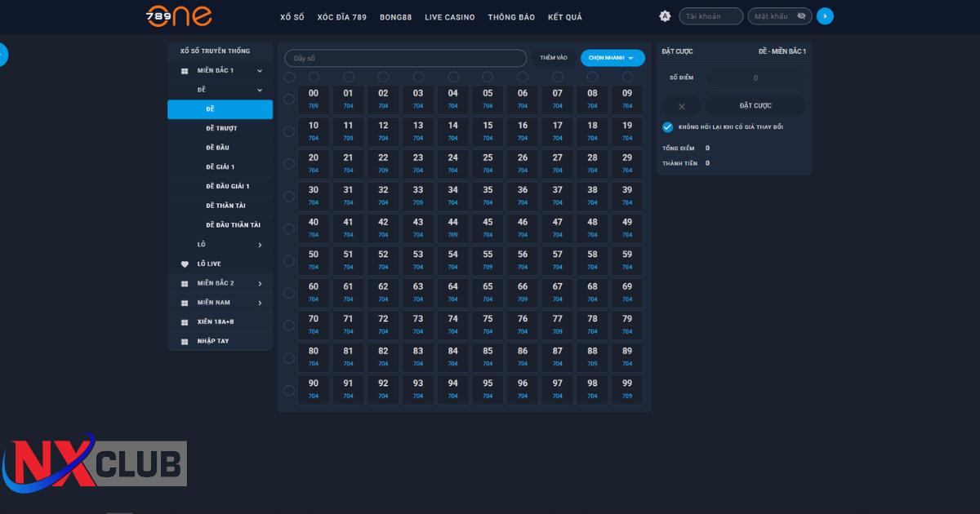Show password with the crossed-eye icon

801,16
